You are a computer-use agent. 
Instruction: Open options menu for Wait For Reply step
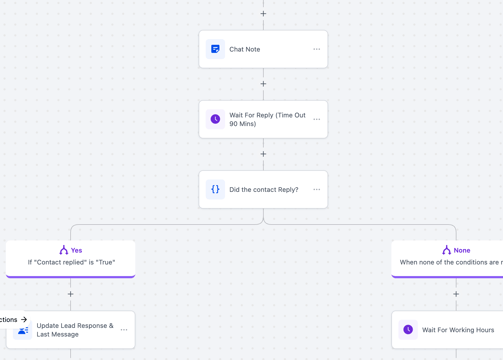317,119
